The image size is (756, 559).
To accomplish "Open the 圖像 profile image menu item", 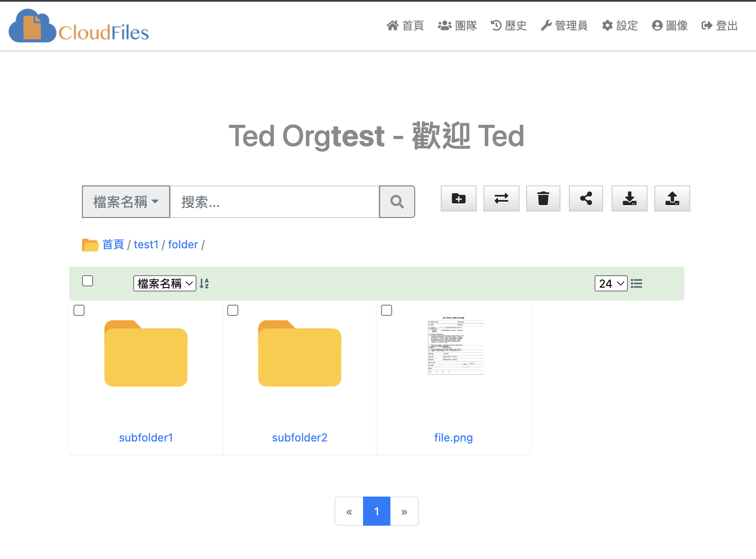I will pos(670,26).
